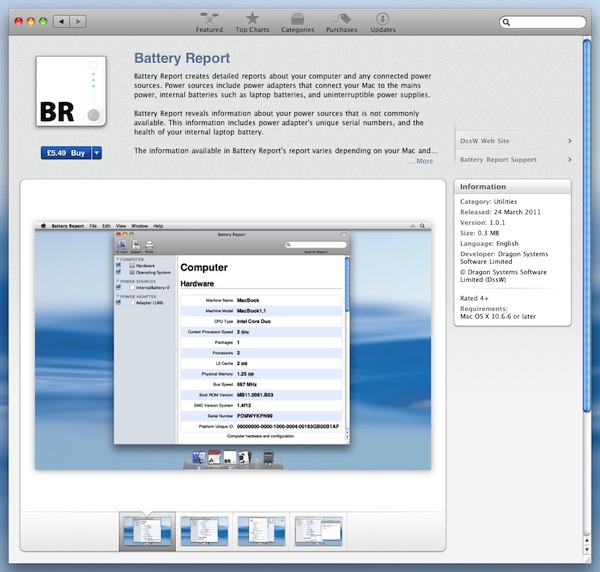Click the Information panel header
600x572 pixels.
512,187
